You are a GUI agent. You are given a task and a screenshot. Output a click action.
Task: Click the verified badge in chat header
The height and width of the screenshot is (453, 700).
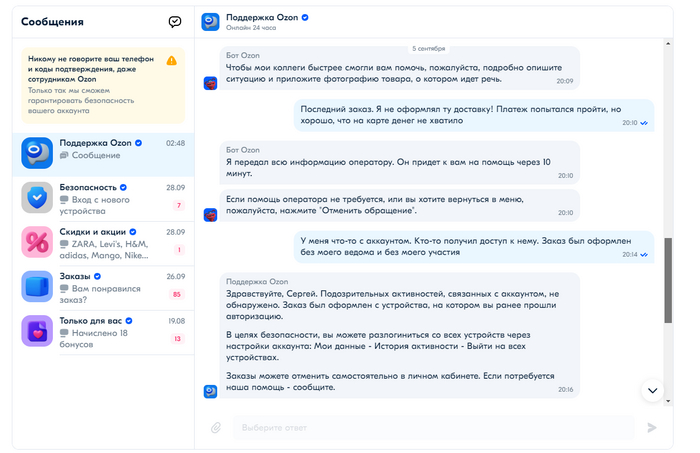click(305, 17)
